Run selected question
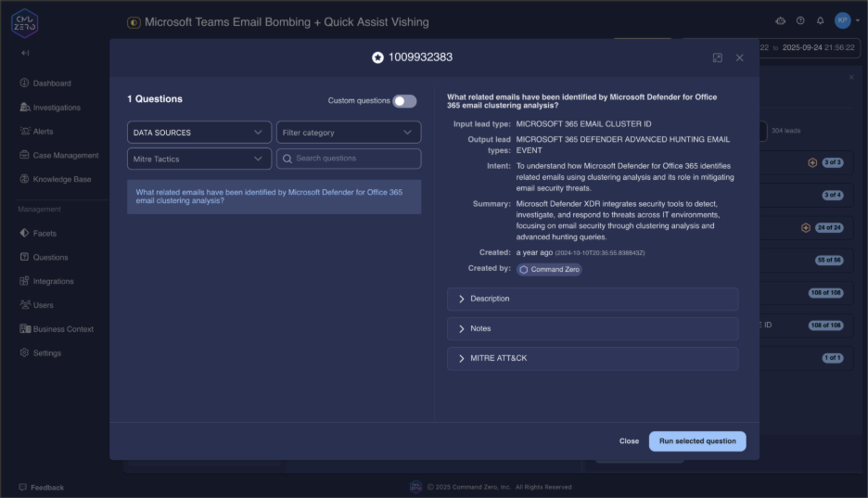 coord(697,441)
